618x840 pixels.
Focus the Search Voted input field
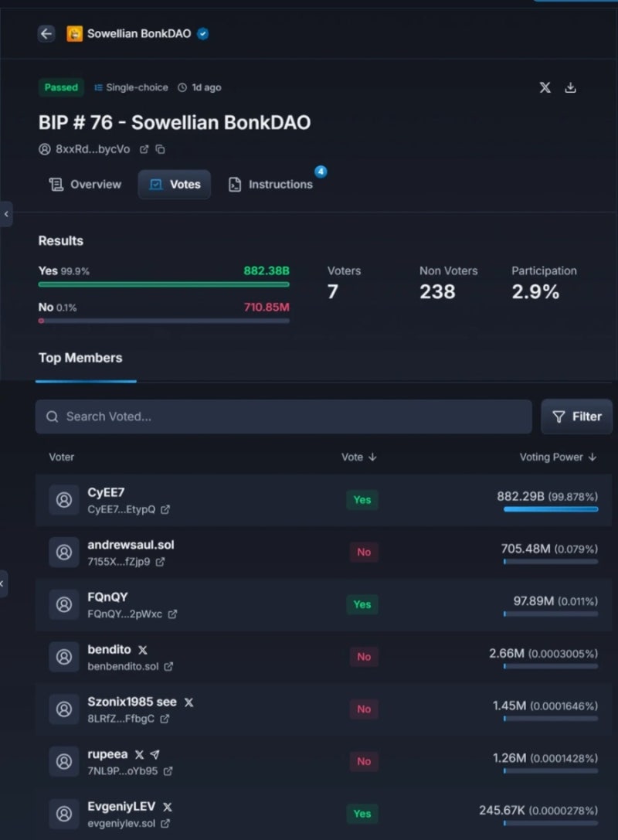coord(284,417)
